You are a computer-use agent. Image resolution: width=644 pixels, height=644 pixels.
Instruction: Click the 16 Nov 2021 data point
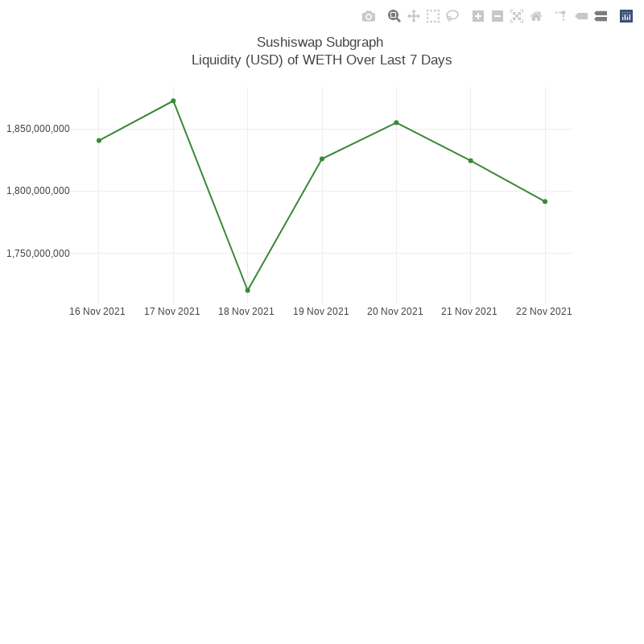pos(99,140)
